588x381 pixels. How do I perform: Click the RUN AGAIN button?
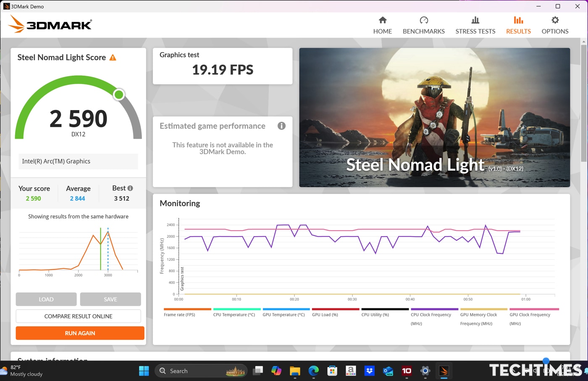point(80,333)
